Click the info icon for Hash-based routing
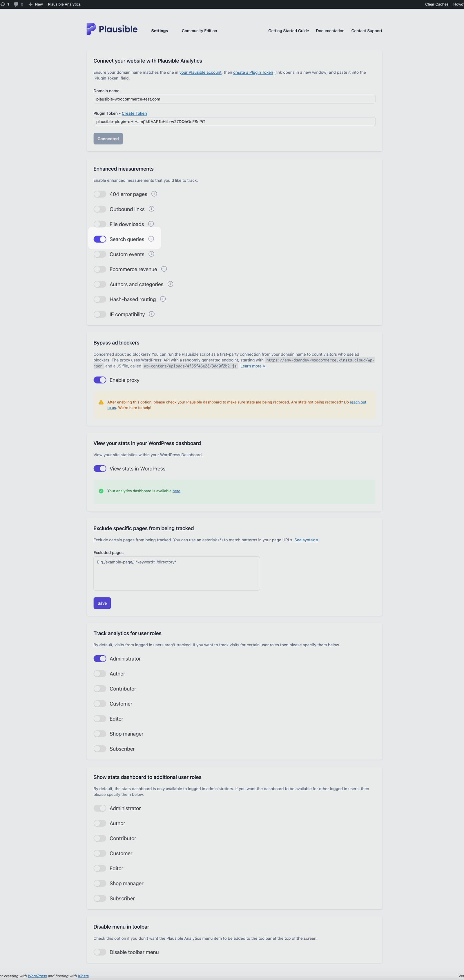This screenshot has height=980, width=464. click(x=163, y=299)
